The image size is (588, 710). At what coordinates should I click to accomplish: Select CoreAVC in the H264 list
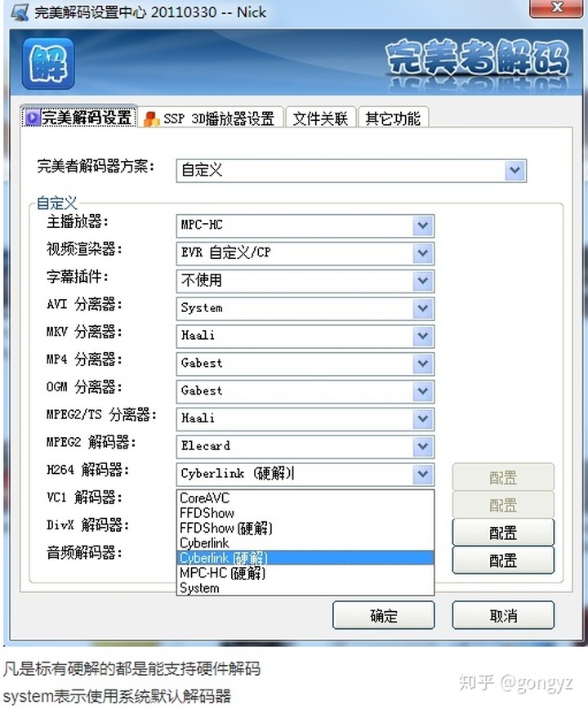[305, 498]
